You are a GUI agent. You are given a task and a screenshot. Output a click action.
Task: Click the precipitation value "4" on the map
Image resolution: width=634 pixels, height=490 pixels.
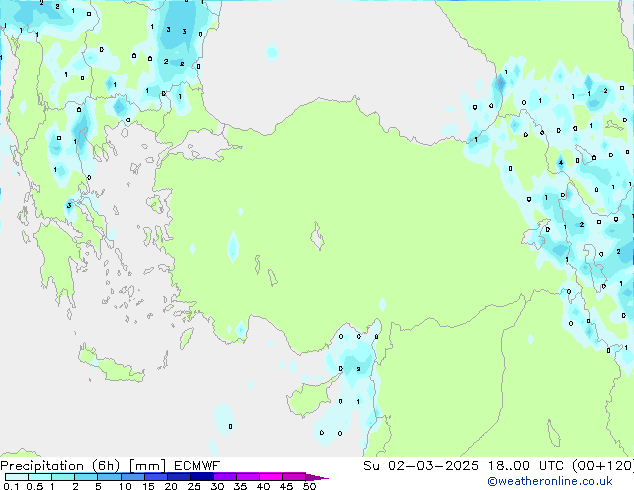(560, 163)
